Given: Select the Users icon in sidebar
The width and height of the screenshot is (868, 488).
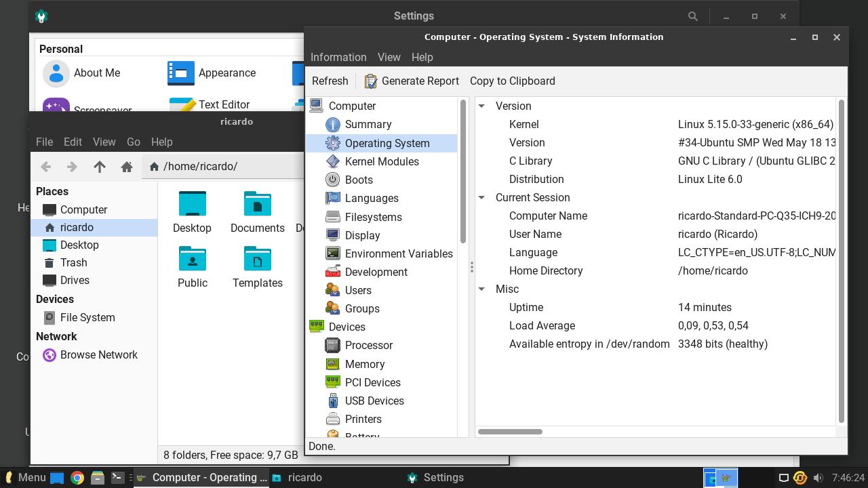Looking at the screenshot, I should [332, 290].
